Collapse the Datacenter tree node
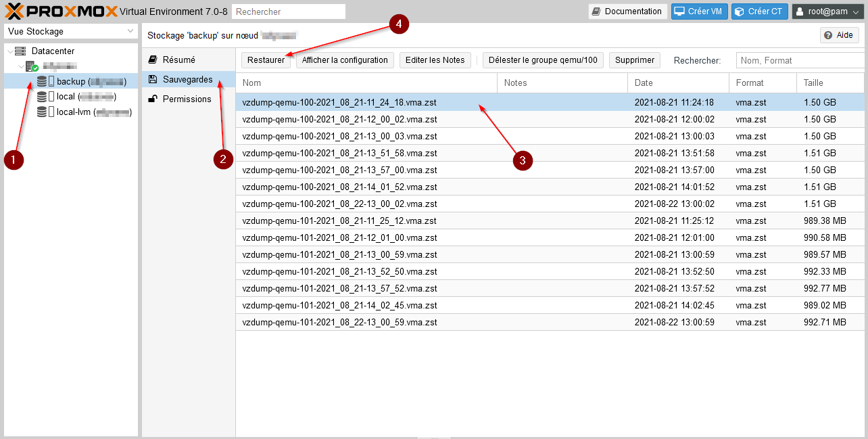Viewport: 868px width, 439px height. coord(9,51)
